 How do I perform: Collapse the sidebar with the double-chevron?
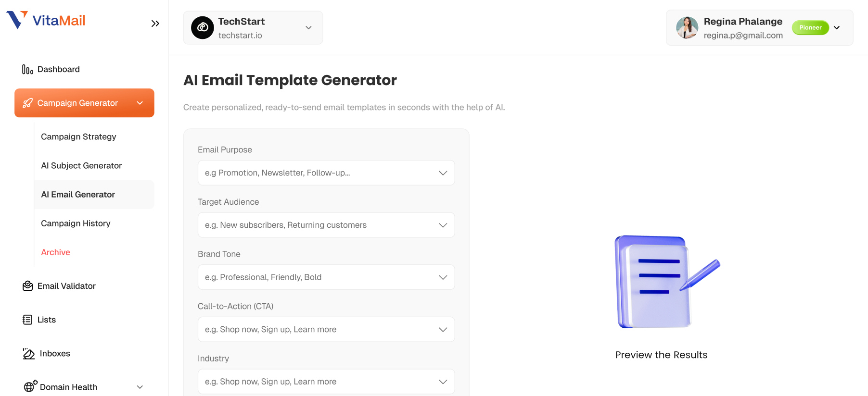point(155,23)
